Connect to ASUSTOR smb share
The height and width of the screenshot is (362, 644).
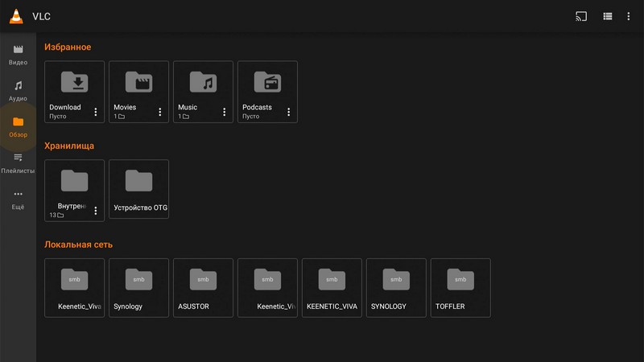[x=203, y=288]
